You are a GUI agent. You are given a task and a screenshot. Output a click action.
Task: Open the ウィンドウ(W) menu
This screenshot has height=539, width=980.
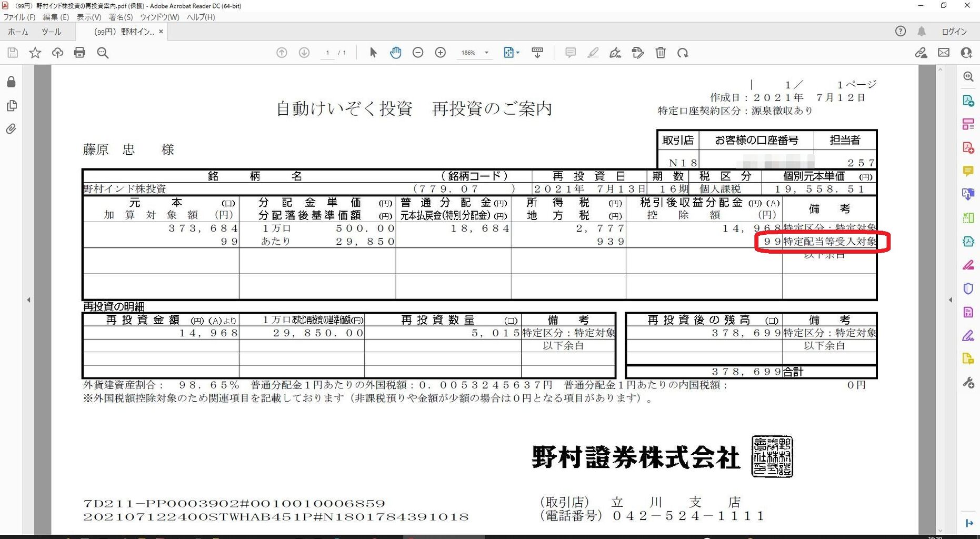pos(159,17)
